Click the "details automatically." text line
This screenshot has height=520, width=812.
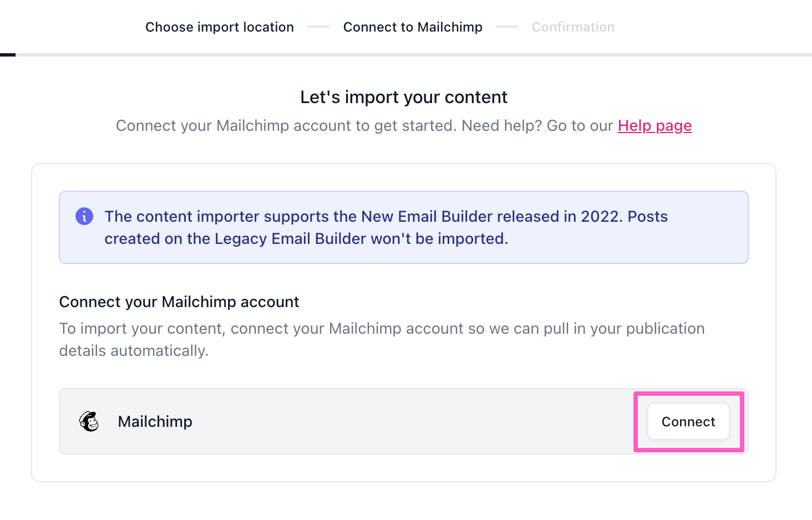(134, 351)
